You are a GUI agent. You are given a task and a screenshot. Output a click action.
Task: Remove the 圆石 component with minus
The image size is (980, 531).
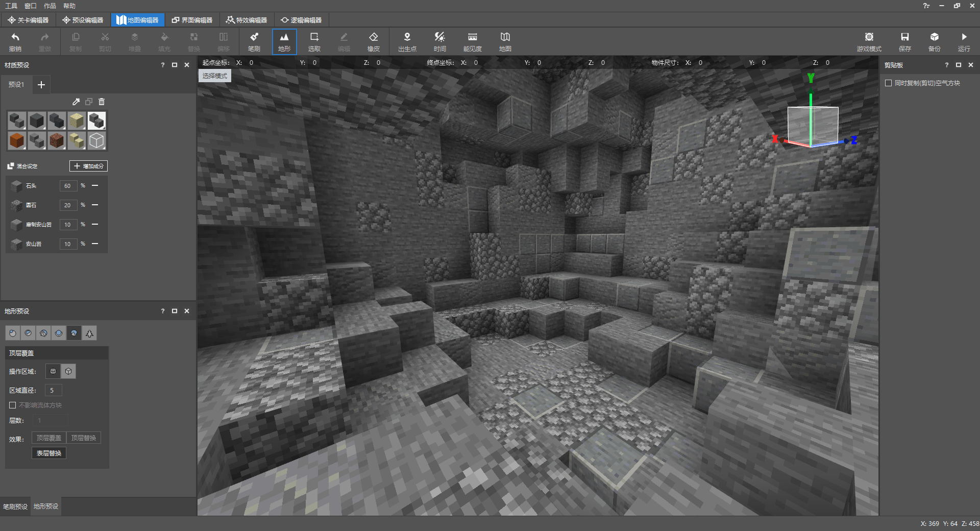(x=95, y=205)
